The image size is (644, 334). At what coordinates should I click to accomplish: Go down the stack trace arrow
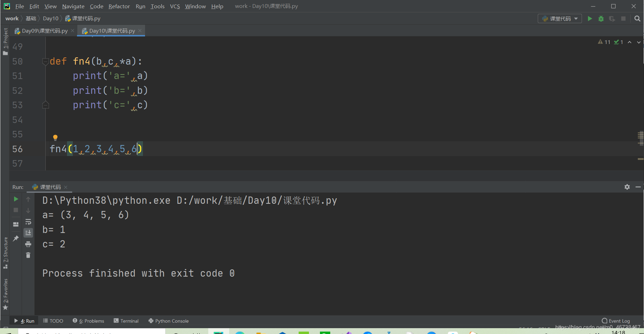pyautogui.click(x=28, y=210)
